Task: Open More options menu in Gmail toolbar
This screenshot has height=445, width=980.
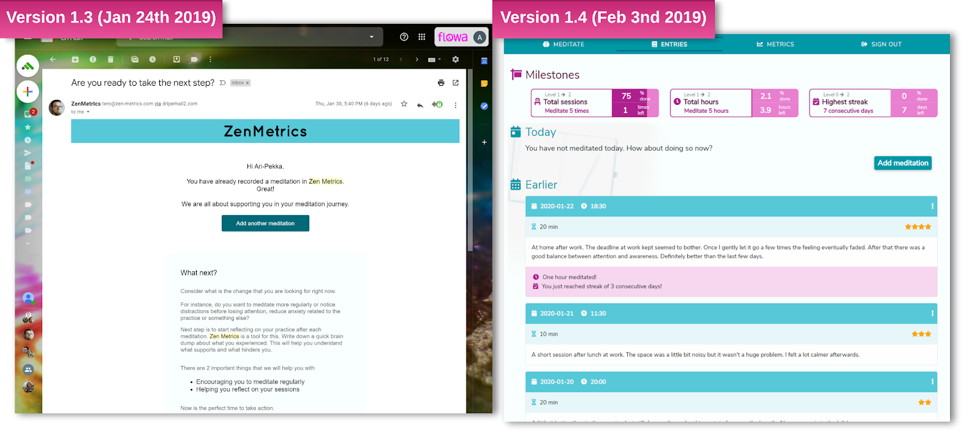Action: [210, 59]
